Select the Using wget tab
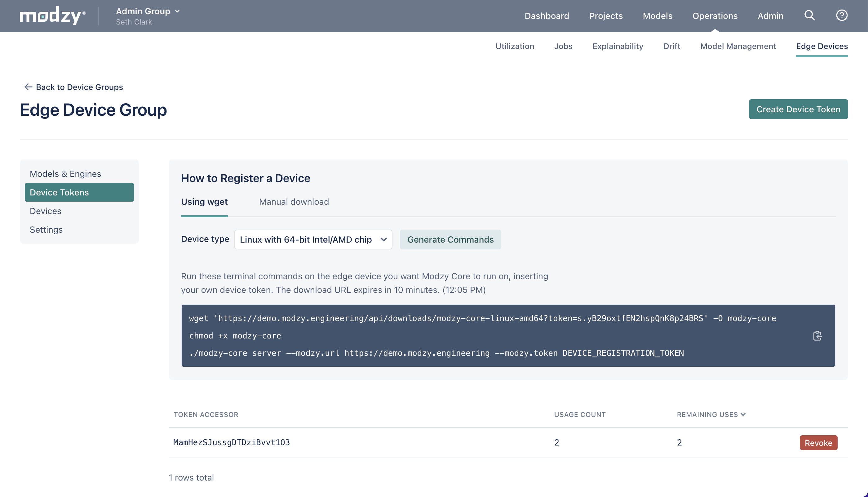The height and width of the screenshot is (497, 868). pos(204,202)
